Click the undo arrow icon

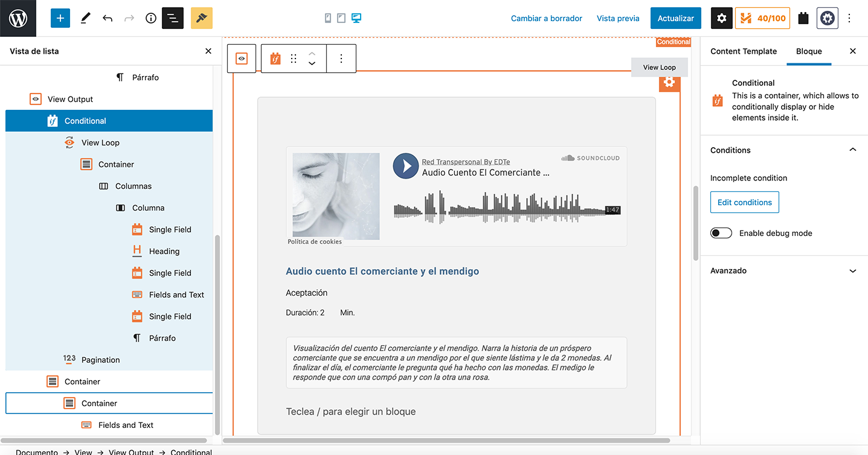(x=108, y=18)
